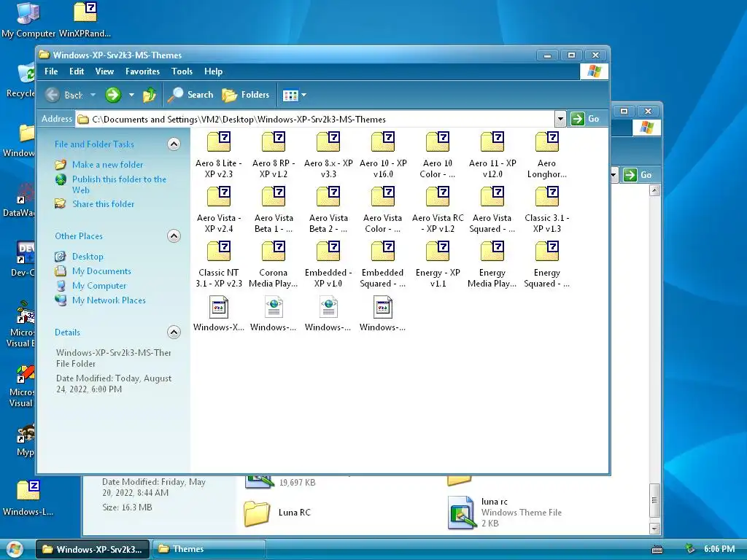
Task: Open the Tools menu
Action: pos(182,71)
